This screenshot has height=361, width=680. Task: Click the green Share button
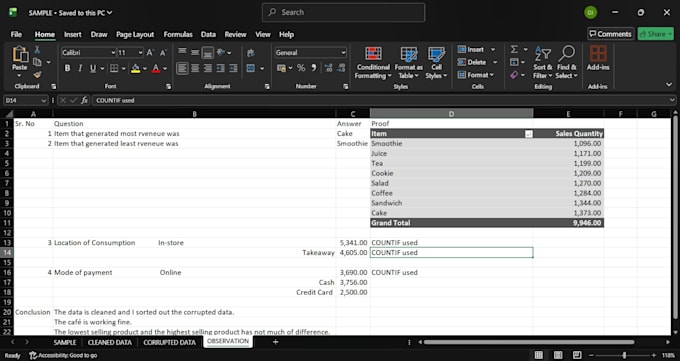point(655,34)
